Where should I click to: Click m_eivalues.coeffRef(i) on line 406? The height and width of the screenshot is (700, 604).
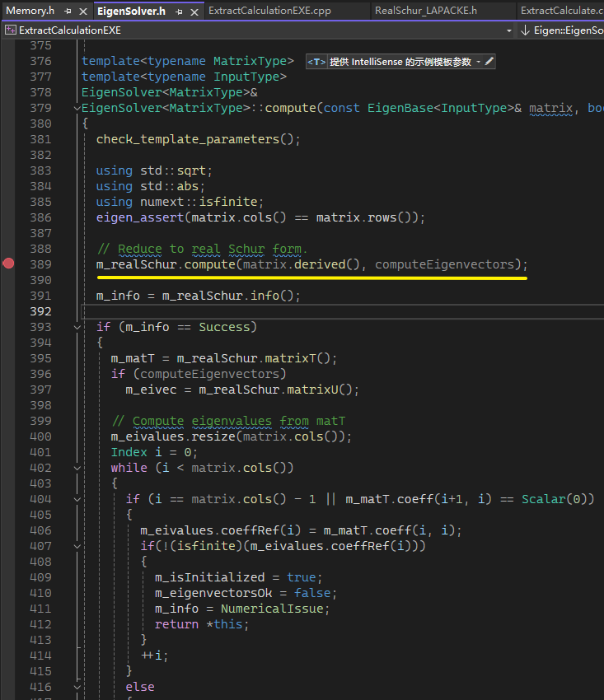click(x=220, y=530)
